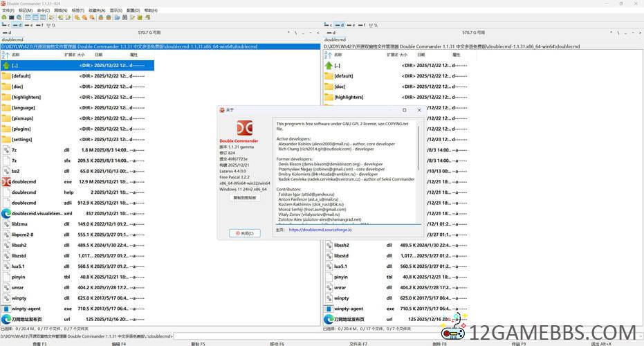Screen dimensions: 644x346
Task: Click the Edge icon of doublecmd.visualelements file
Action: [6, 213]
